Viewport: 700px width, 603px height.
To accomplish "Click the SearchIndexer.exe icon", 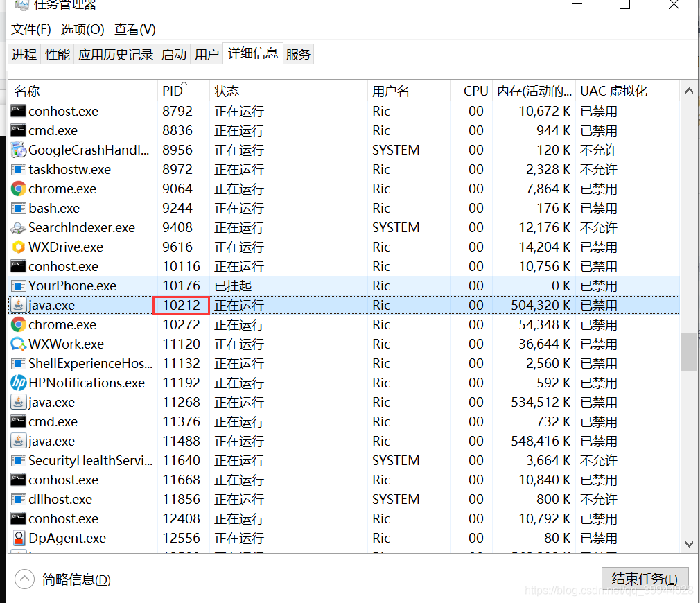I will point(18,227).
